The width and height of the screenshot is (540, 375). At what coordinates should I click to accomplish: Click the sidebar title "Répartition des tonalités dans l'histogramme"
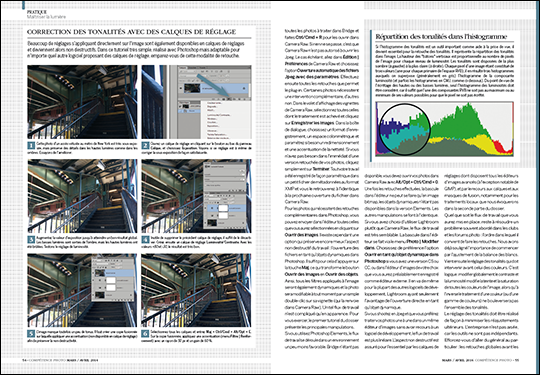pyautogui.click(x=441, y=37)
